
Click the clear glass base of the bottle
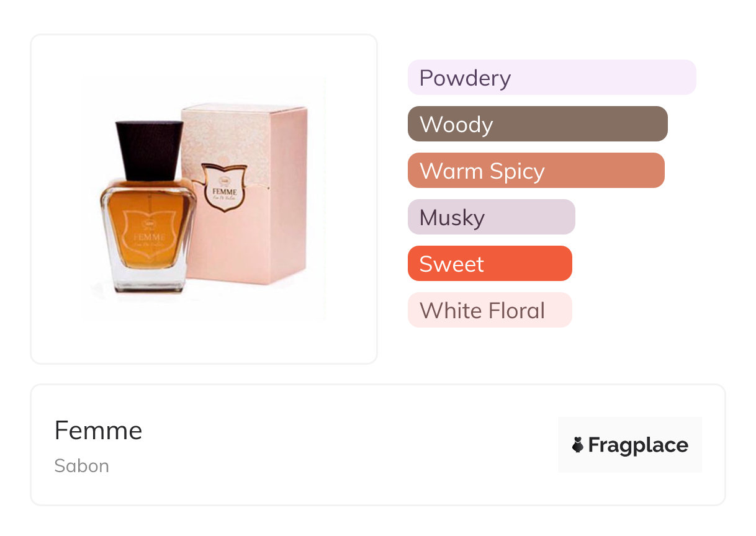(x=148, y=280)
